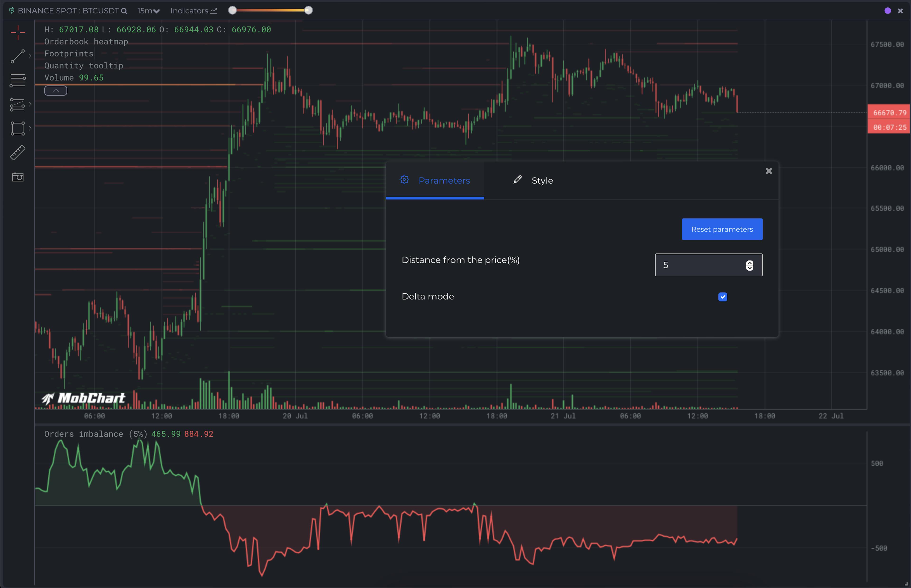This screenshot has height=588, width=911.
Task: Collapse the indicator legend with chevron button
Action: [56, 91]
